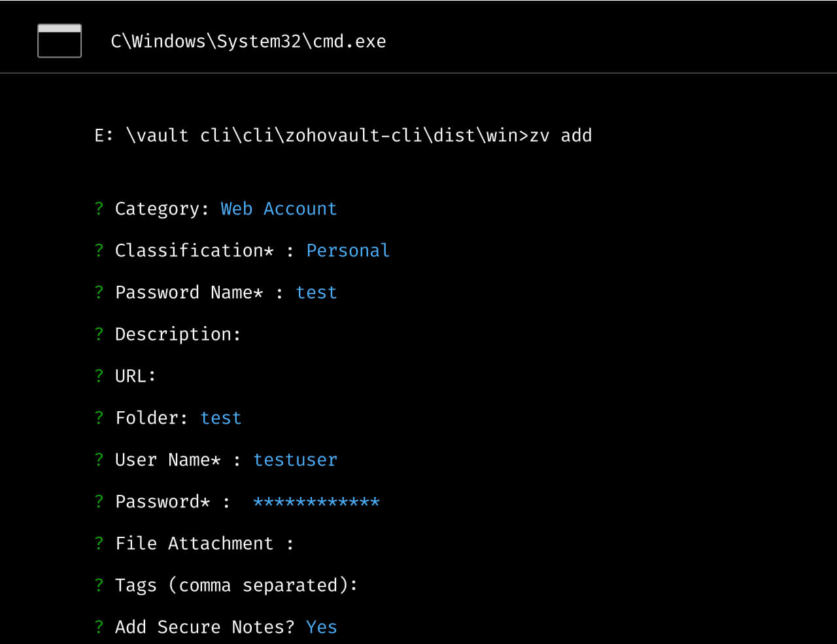837x644 pixels.
Task: Select the testuser username value
Action: tap(296, 460)
